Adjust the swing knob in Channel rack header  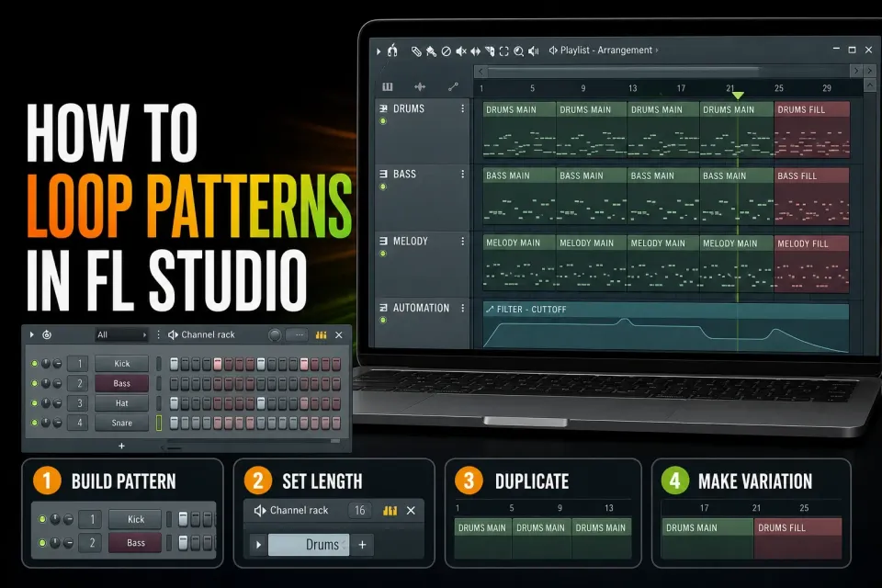click(275, 335)
